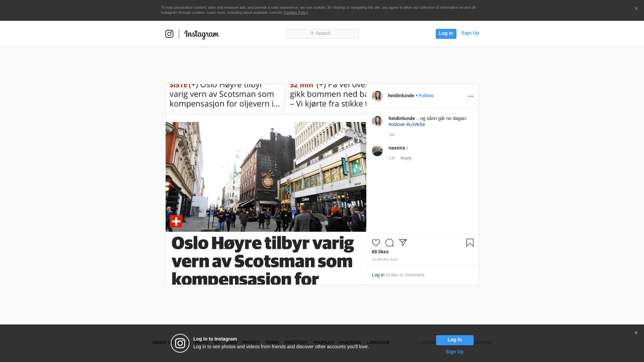Click Log In button in bottom banner
Viewport: 644px width, 362px height.
[x=454, y=340]
